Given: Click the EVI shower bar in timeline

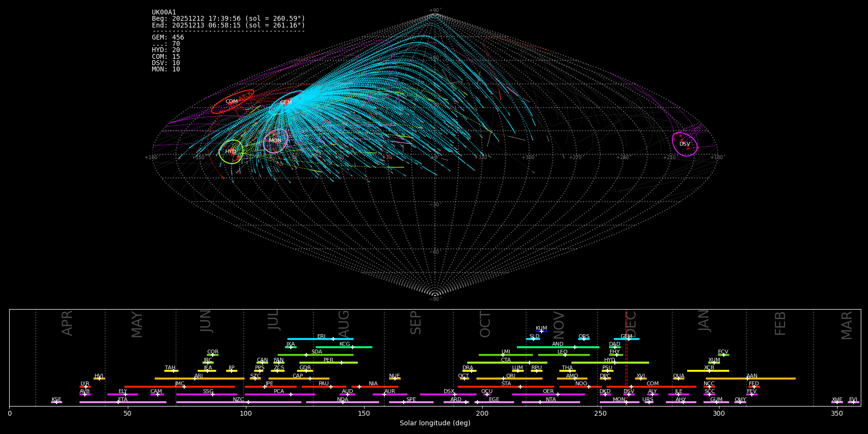Looking at the screenshot, I should [854, 402].
